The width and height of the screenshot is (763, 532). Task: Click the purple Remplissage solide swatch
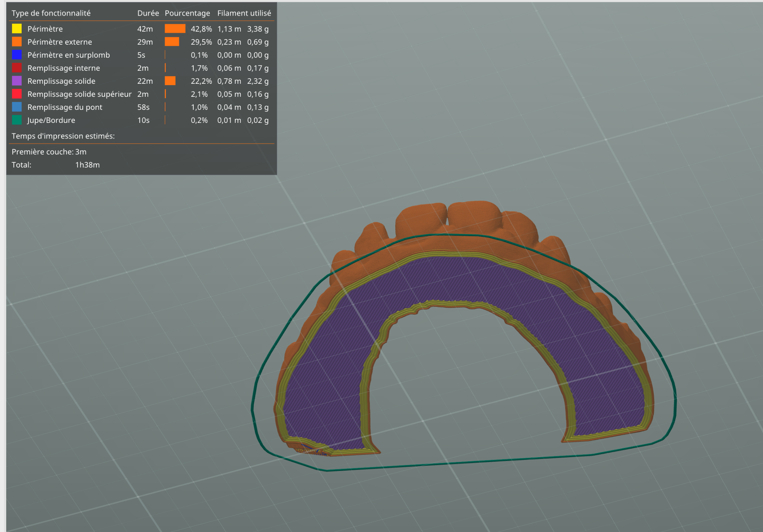tap(17, 81)
